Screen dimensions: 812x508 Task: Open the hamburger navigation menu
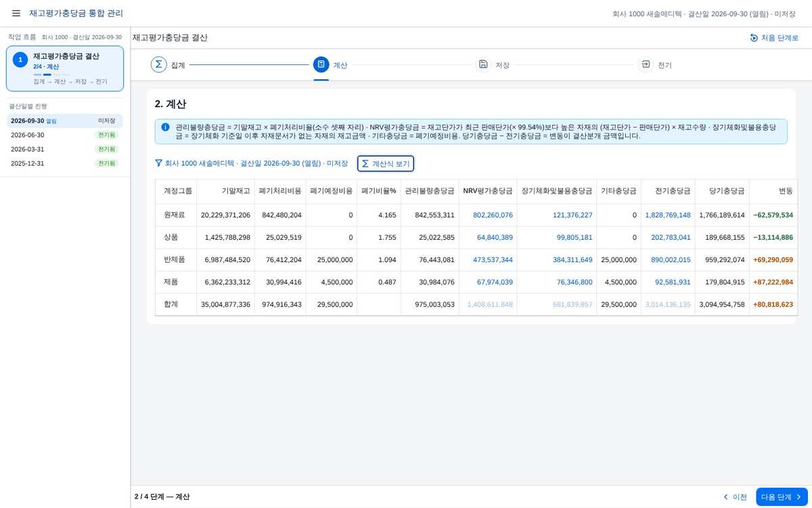[16, 14]
